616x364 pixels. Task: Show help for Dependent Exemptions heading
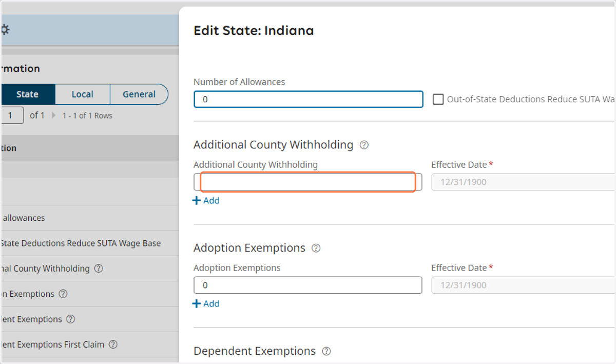pos(326,352)
